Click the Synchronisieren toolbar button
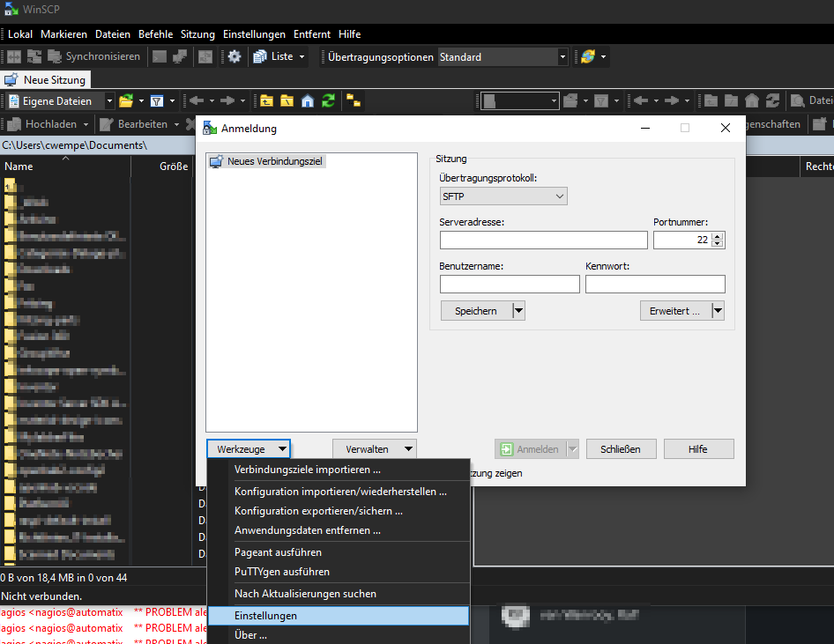834x644 pixels. (94, 56)
